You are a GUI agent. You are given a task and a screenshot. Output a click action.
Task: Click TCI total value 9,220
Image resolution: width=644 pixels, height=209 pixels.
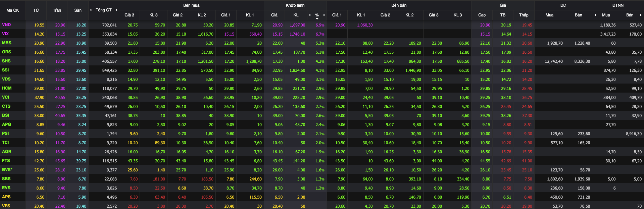click(112, 143)
